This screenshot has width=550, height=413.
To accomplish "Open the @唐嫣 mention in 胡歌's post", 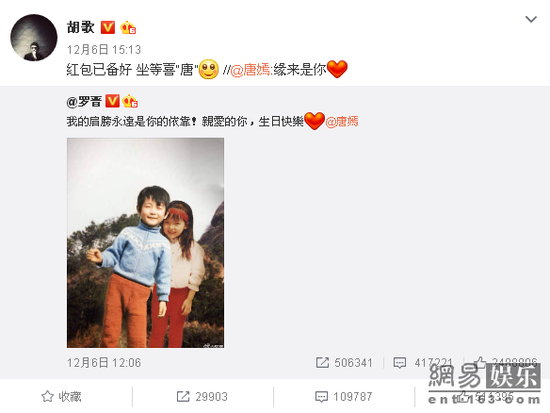I will pyautogui.click(x=250, y=70).
